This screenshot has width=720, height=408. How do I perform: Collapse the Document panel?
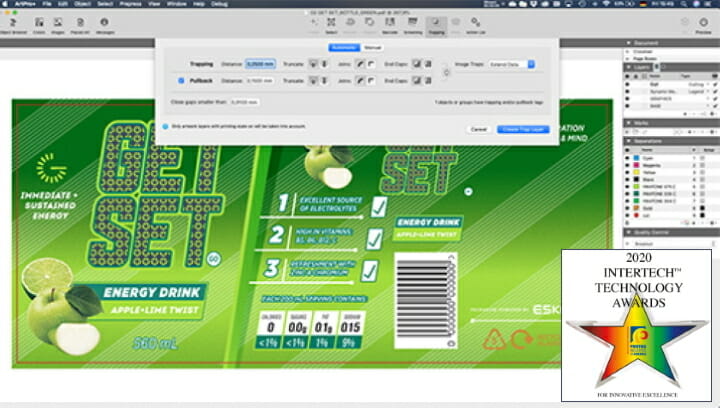(628, 43)
